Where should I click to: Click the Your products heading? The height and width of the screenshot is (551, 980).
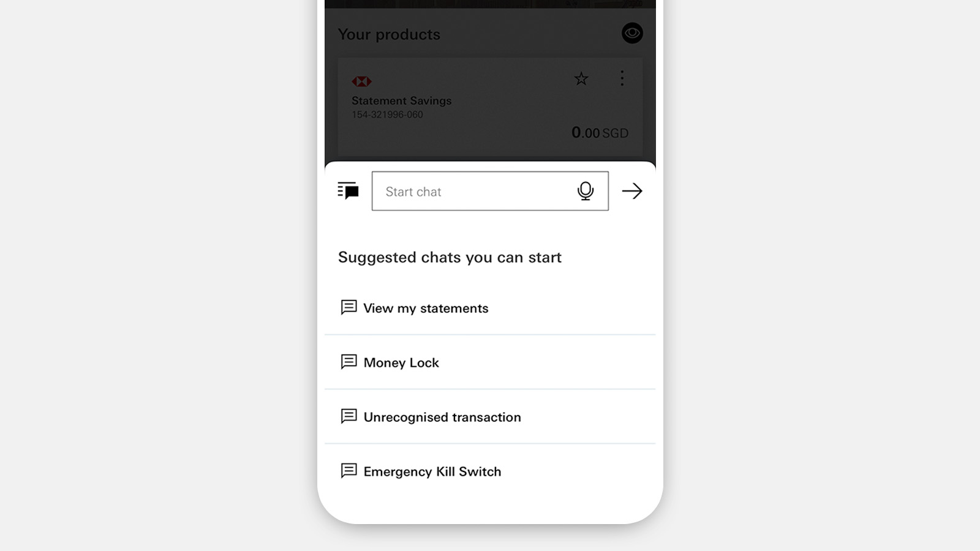pos(389,34)
